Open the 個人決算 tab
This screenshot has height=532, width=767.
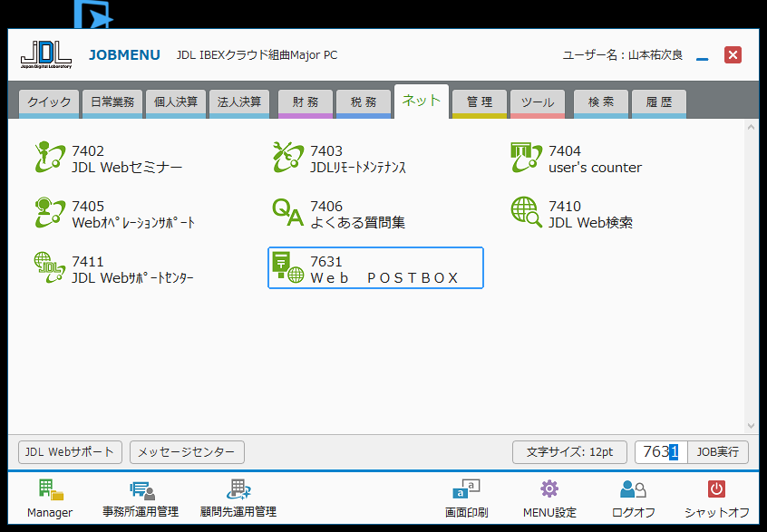[x=176, y=102]
